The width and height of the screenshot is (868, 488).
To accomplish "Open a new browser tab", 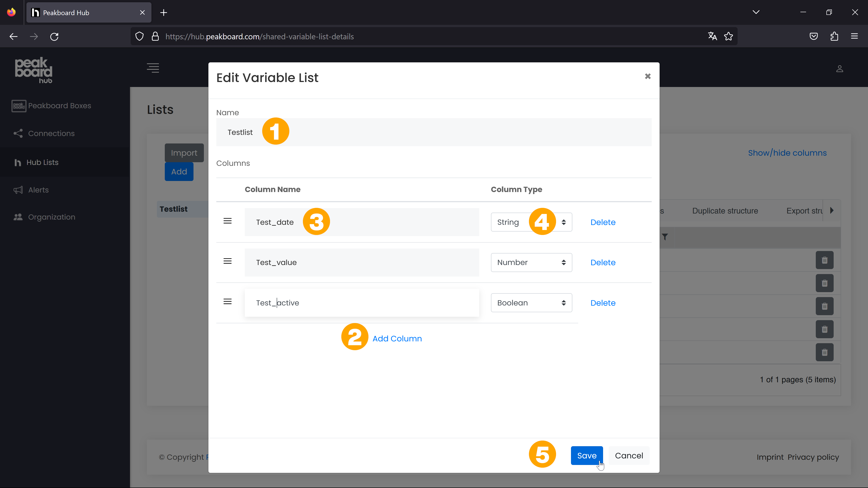I will point(163,13).
